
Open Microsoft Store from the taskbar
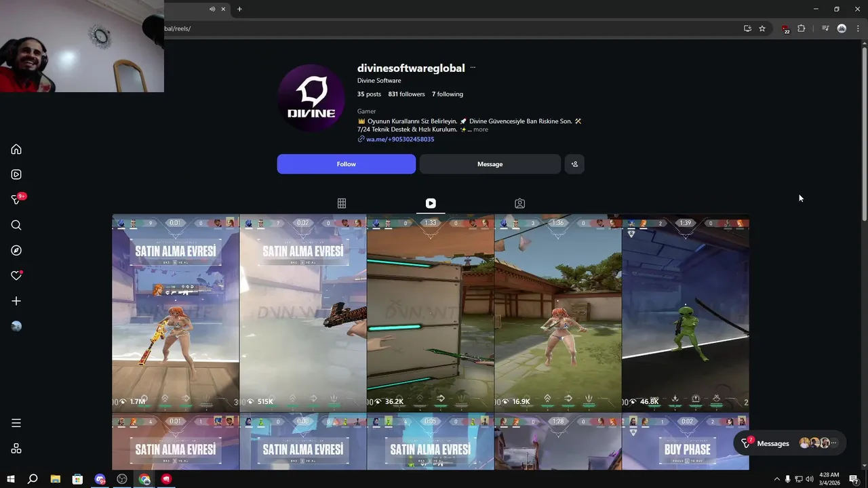click(x=77, y=479)
